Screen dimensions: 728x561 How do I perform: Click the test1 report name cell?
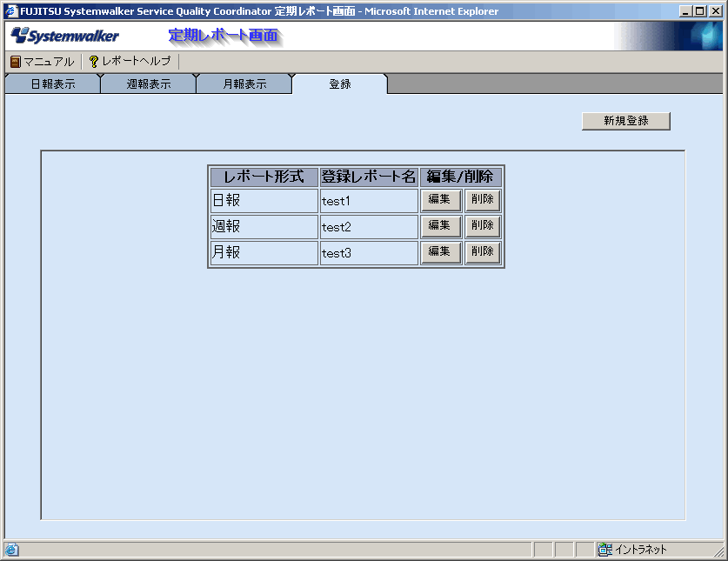point(369,201)
